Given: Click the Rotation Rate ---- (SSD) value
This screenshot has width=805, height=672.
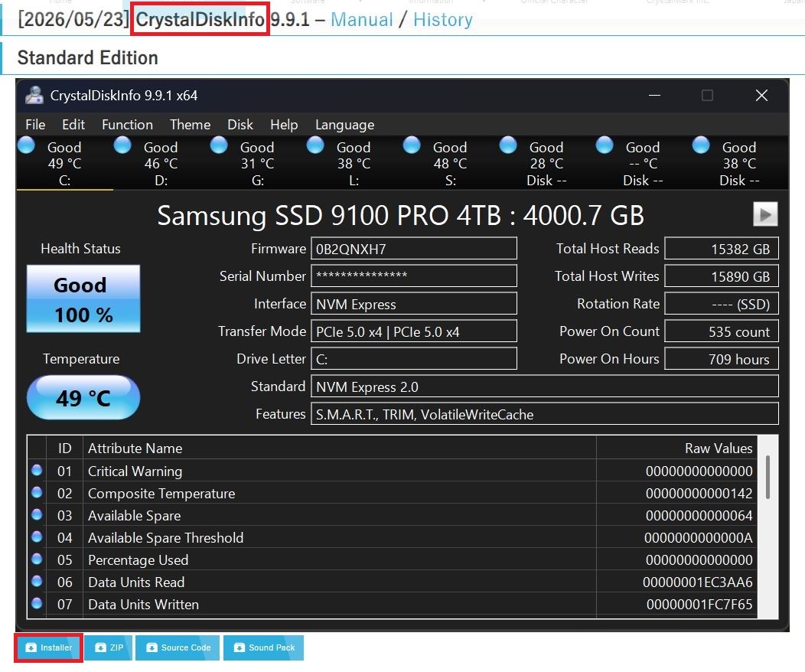Looking at the screenshot, I should 722,303.
